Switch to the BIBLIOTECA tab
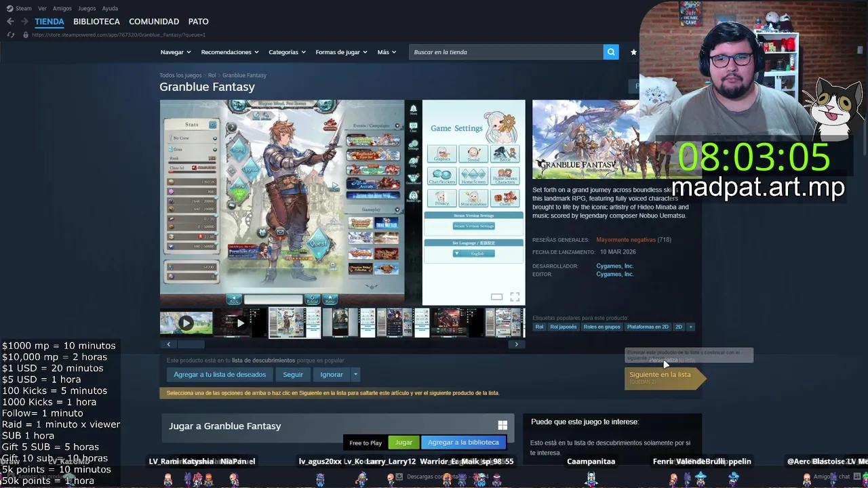Image resolution: width=868 pixels, height=488 pixels. 96,22
